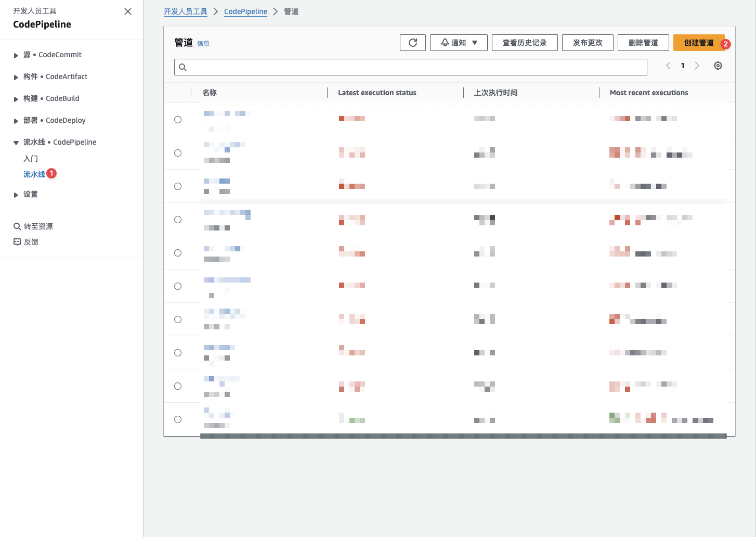756x537 pixels.
Task: Select the fifth pipeline row radio button
Action: 178,253
